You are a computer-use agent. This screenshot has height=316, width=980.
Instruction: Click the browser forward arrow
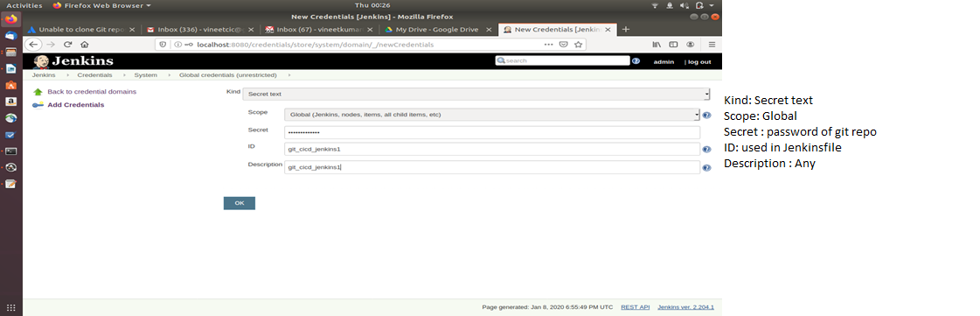point(52,45)
